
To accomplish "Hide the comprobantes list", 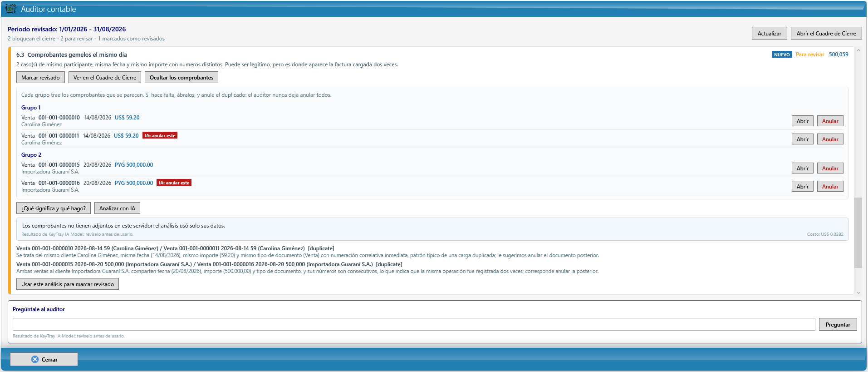I will (x=181, y=77).
